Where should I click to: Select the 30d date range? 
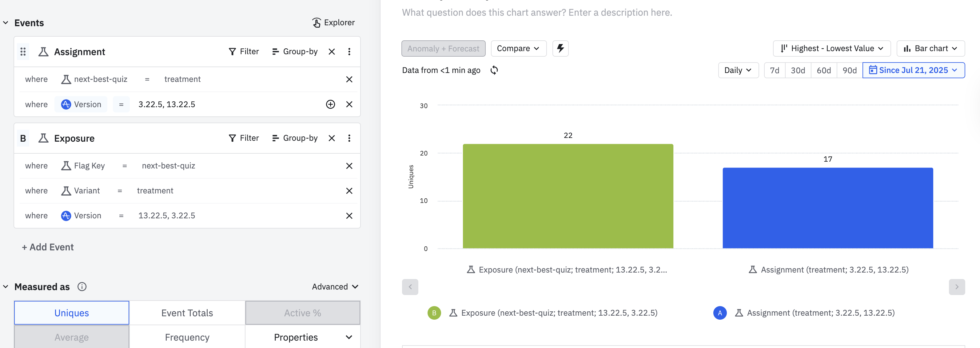click(x=798, y=71)
